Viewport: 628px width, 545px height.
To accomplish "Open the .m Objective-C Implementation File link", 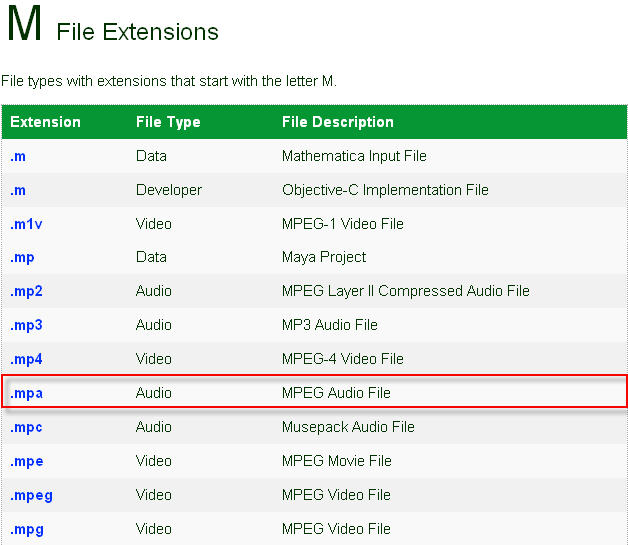I will [x=18, y=190].
